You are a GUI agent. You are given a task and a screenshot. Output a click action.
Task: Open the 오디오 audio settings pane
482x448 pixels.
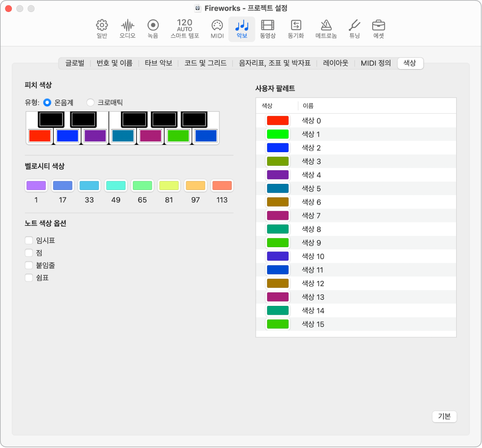pos(127,29)
